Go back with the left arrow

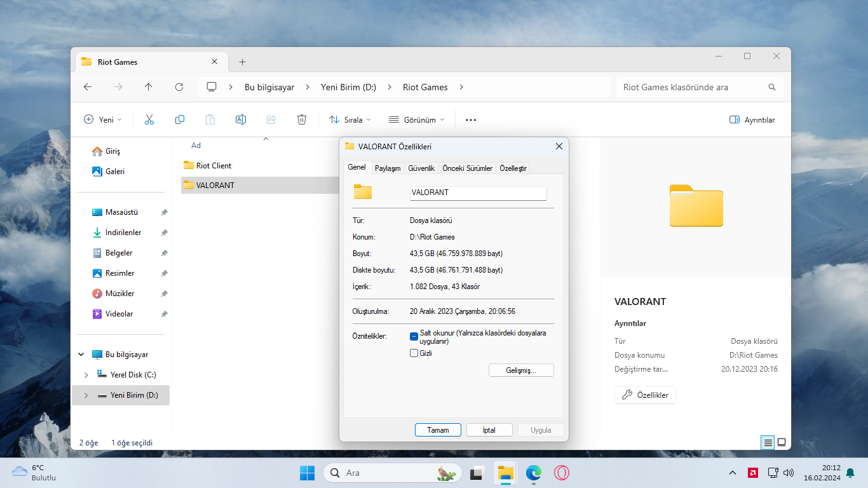[x=88, y=87]
